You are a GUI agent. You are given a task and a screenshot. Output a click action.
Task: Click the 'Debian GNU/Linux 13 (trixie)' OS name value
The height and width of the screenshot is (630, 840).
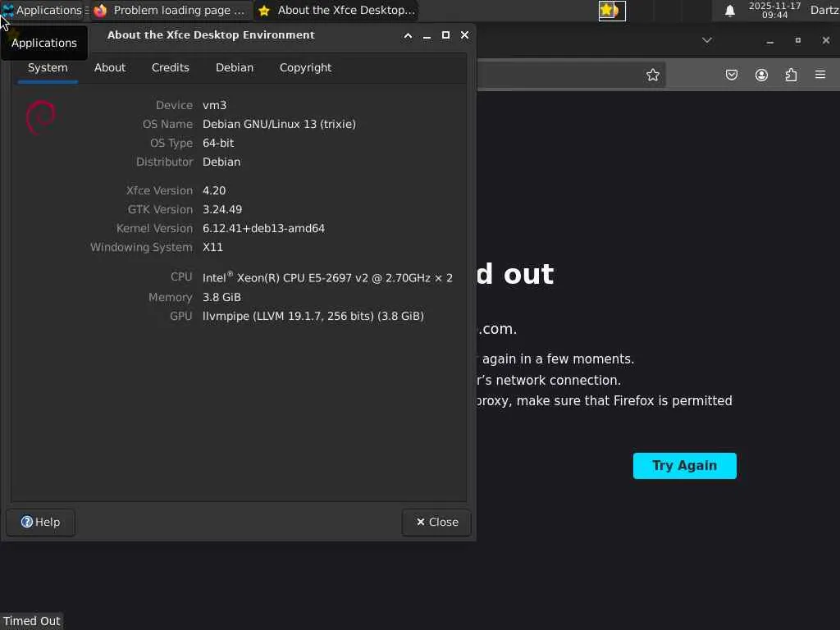[279, 125]
